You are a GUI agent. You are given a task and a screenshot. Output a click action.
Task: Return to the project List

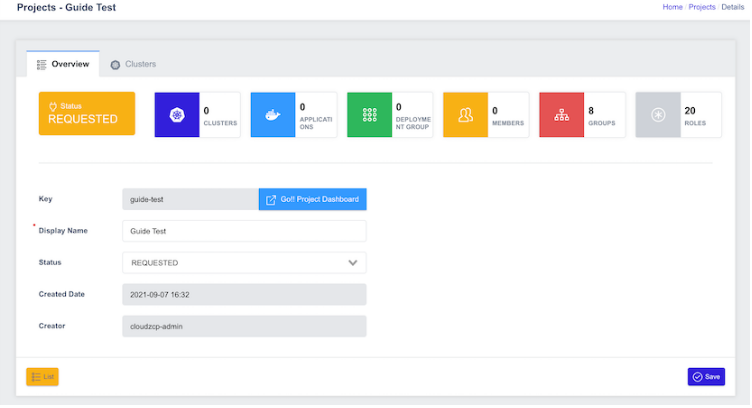point(42,377)
